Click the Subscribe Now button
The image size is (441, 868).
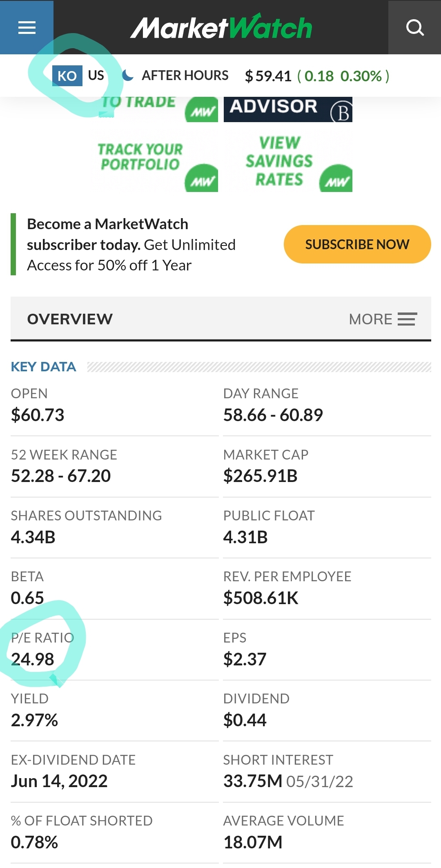(357, 244)
